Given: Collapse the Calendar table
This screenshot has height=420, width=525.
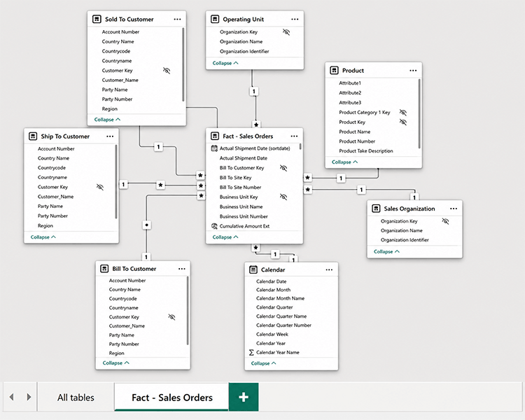Looking at the screenshot, I should point(264,363).
